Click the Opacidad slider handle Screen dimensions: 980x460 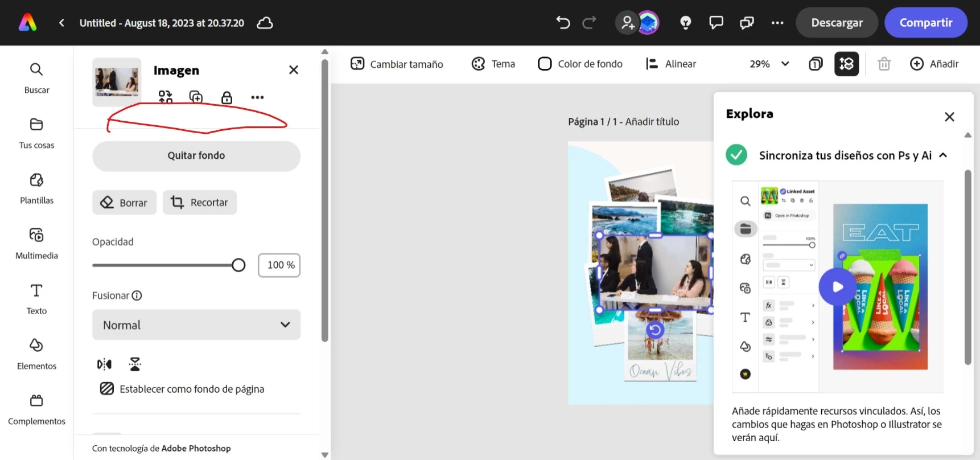[x=238, y=265]
